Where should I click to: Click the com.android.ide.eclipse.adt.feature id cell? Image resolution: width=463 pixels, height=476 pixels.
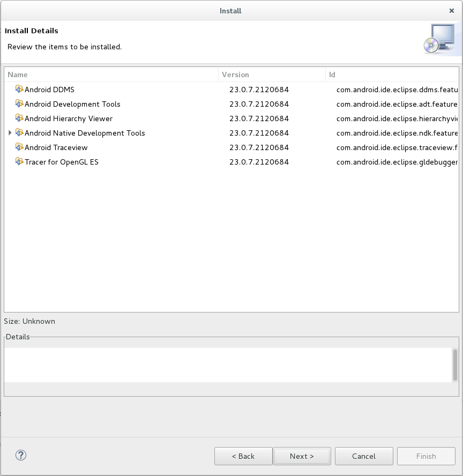point(397,104)
